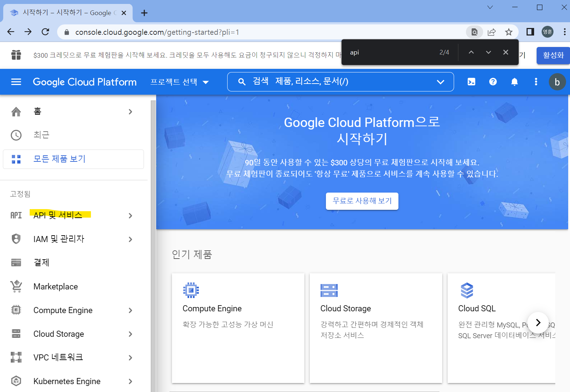Reload the page with browser refresh icon
The image size is (570, 392).
point(45,32)
